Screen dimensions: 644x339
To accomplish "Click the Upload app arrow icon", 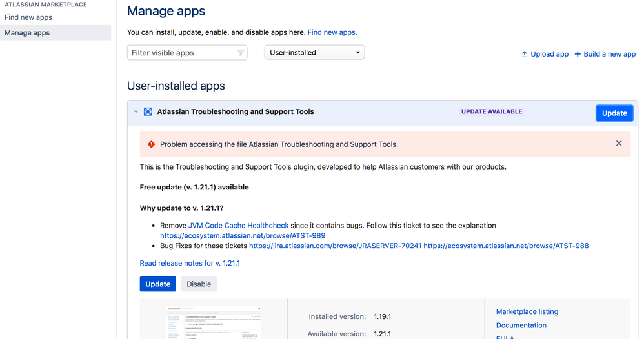I will point(525,54).
